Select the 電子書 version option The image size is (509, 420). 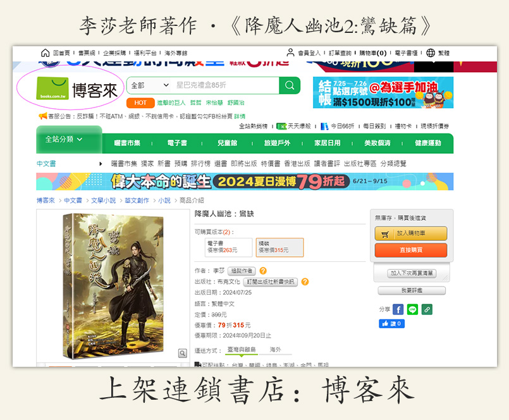point(227,247)
